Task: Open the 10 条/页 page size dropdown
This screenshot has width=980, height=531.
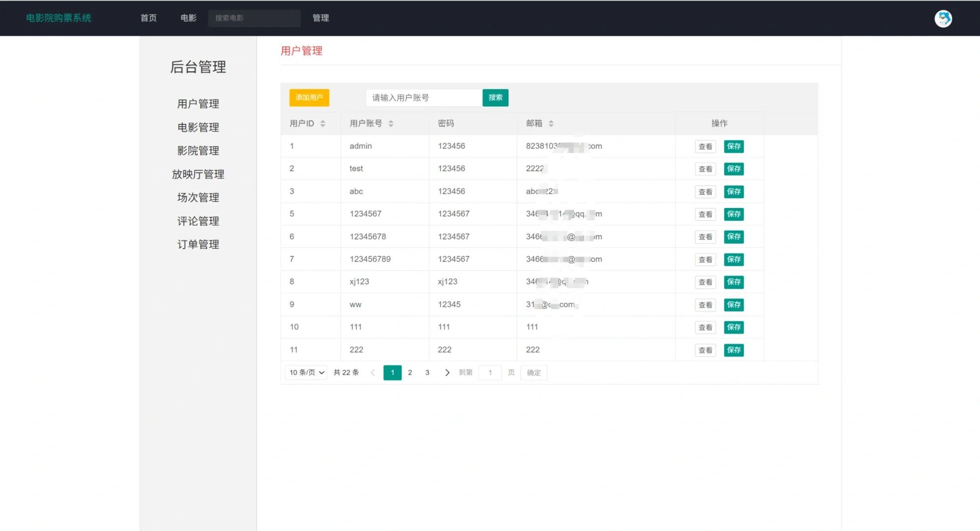Action: (x=306, y=373)
